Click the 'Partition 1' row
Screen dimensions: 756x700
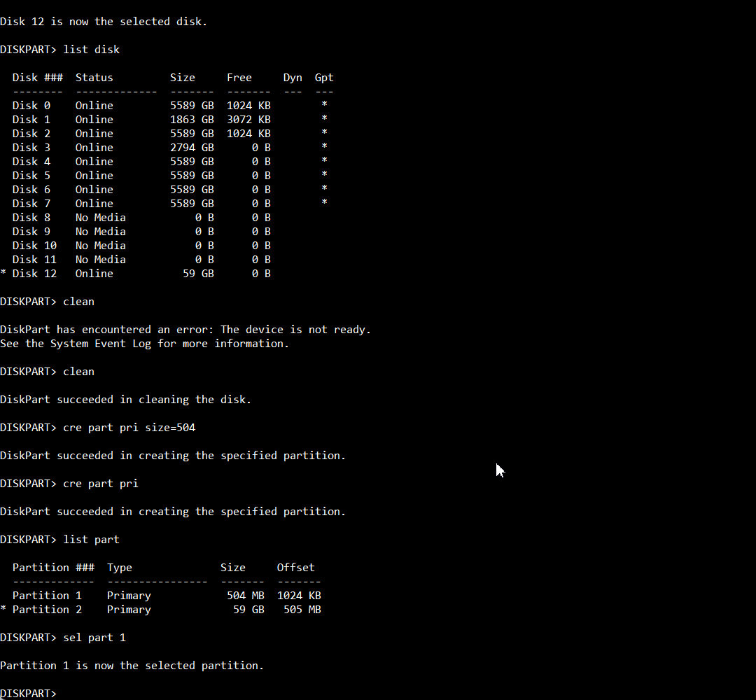(167, 596)
